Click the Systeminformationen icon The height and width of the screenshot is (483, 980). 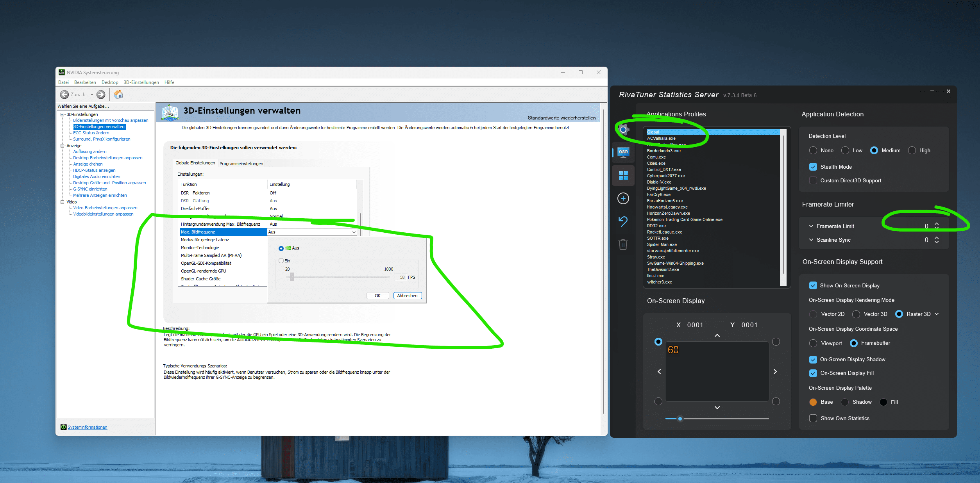click(63, 427)
